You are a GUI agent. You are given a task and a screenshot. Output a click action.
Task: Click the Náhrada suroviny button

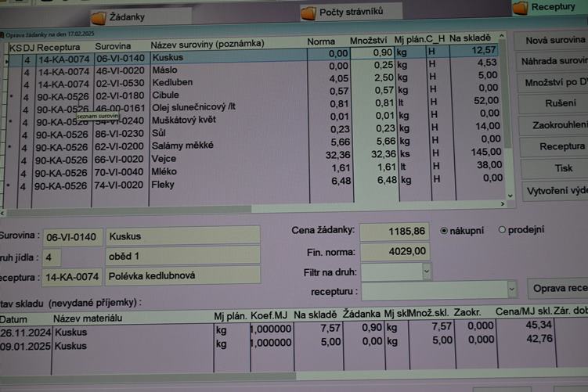point(552,62)
